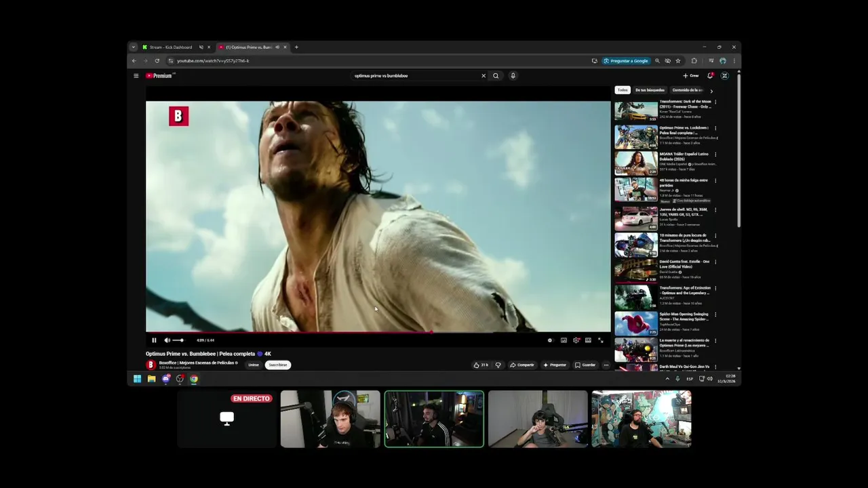The width and height of the screenshot is (868, 488).
Task: Go to YouTube Premium home logo
Action: click(160, 76)
